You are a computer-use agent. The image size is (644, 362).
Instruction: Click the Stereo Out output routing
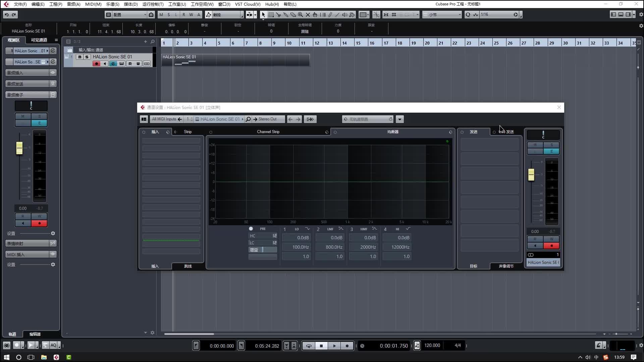[267, 119]
